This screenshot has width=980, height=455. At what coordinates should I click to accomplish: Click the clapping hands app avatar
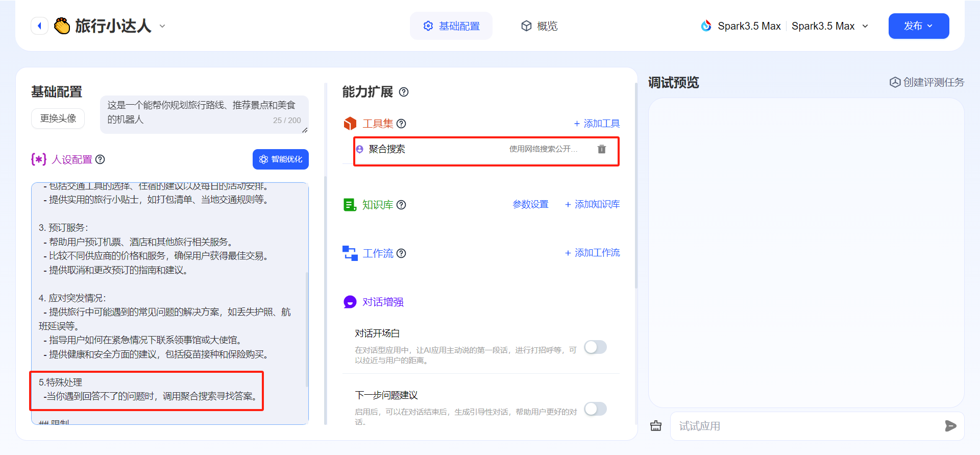62,26
